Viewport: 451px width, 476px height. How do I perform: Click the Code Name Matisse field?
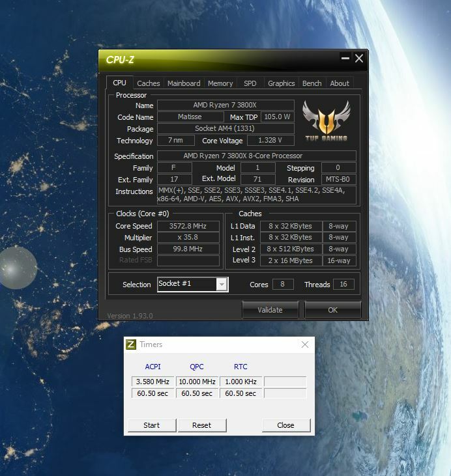pos(190,117)
